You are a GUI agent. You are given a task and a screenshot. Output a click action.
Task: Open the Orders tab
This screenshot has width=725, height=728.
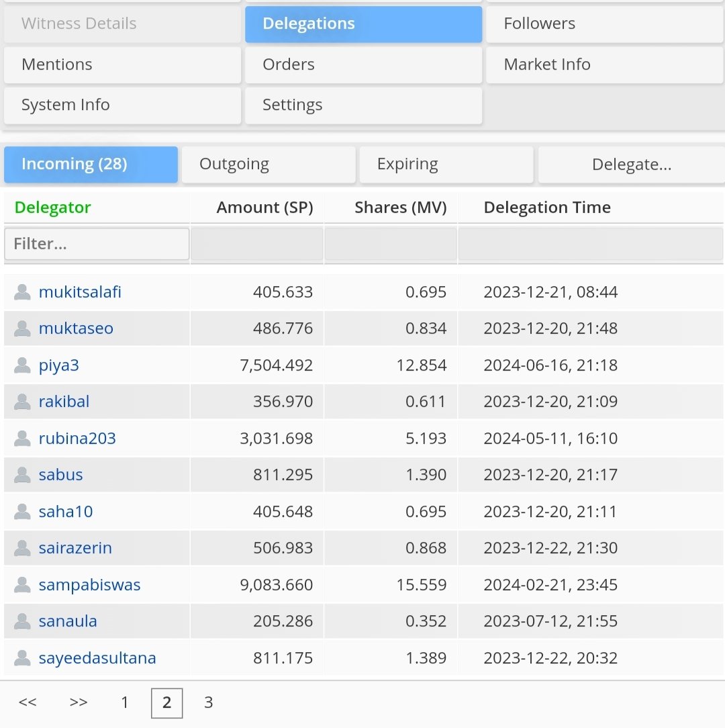click(x=363, y=64)
